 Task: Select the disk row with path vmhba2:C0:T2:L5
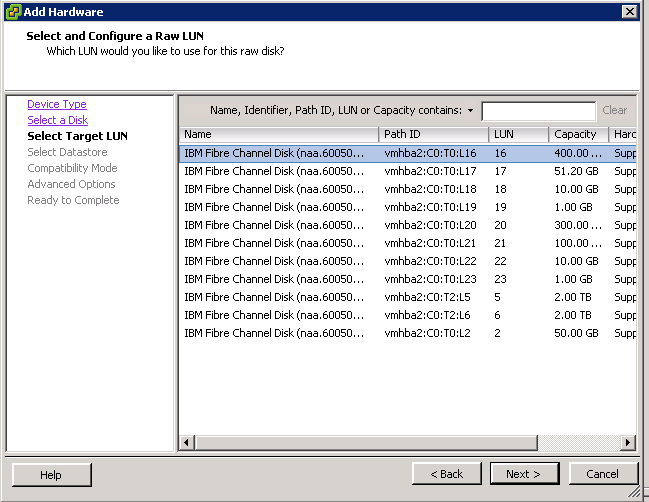tap(408, 297)
